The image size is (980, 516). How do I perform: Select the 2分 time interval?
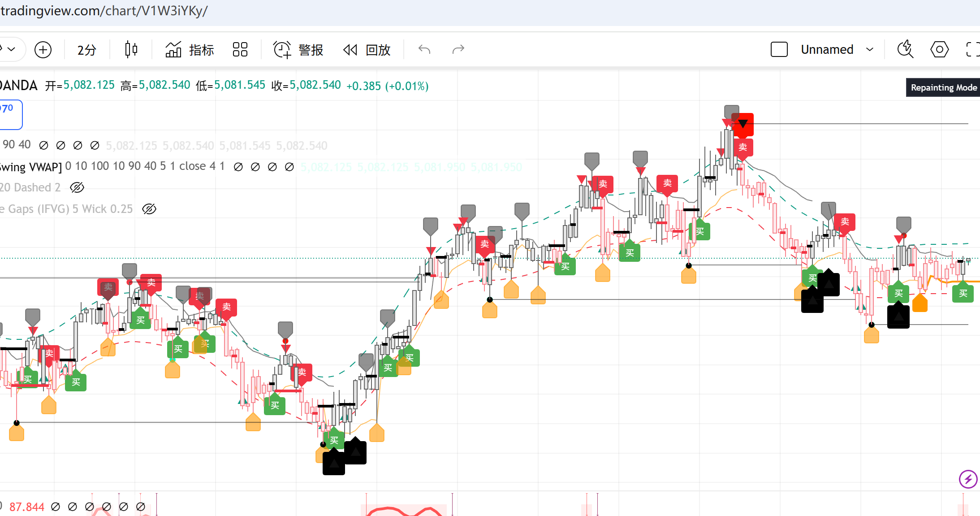(86, 50)
